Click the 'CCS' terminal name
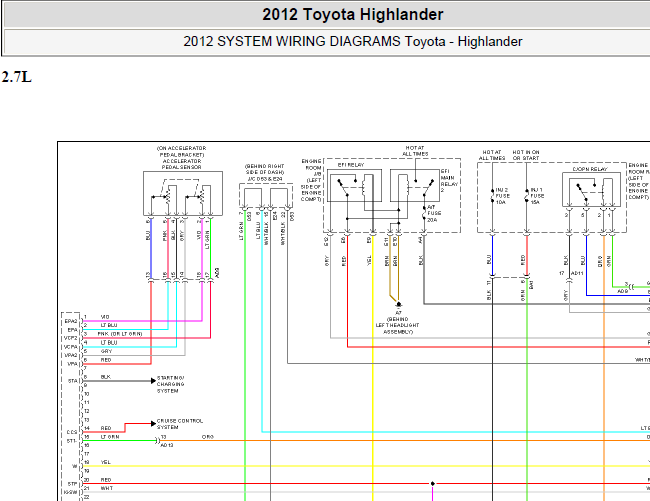Image resolution: width=650 pixels, height=501 pixels. pyautogui.click(x=72, y=432)
